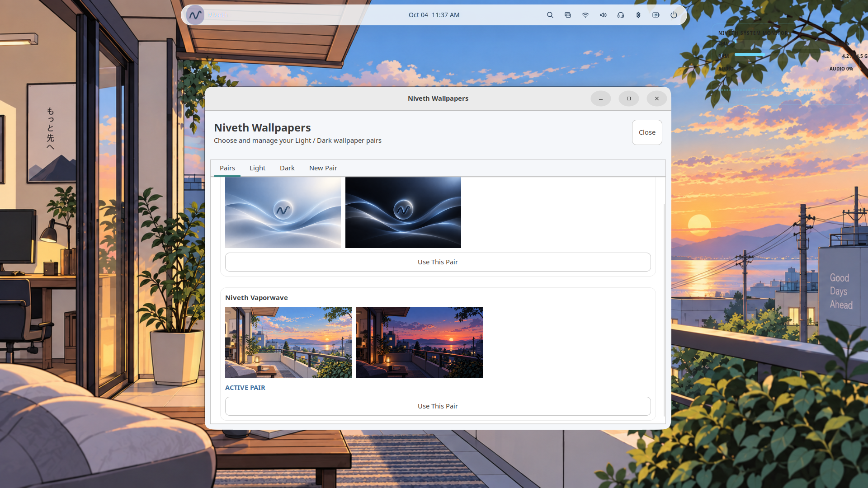The image size is (868, 488).
Task: Open Bluetooth icon in the top bar
Action: point(638,15)
